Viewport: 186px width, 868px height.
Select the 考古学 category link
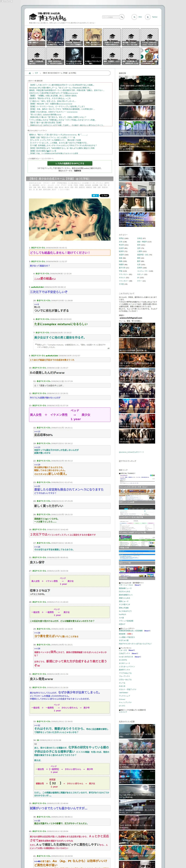point(124,245)
